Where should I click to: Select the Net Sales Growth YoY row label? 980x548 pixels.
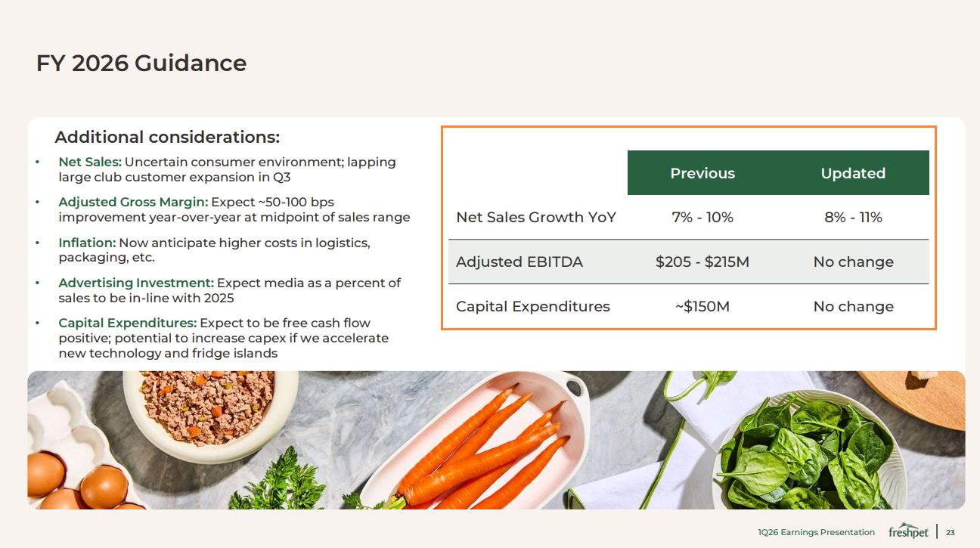coord(536,218)
